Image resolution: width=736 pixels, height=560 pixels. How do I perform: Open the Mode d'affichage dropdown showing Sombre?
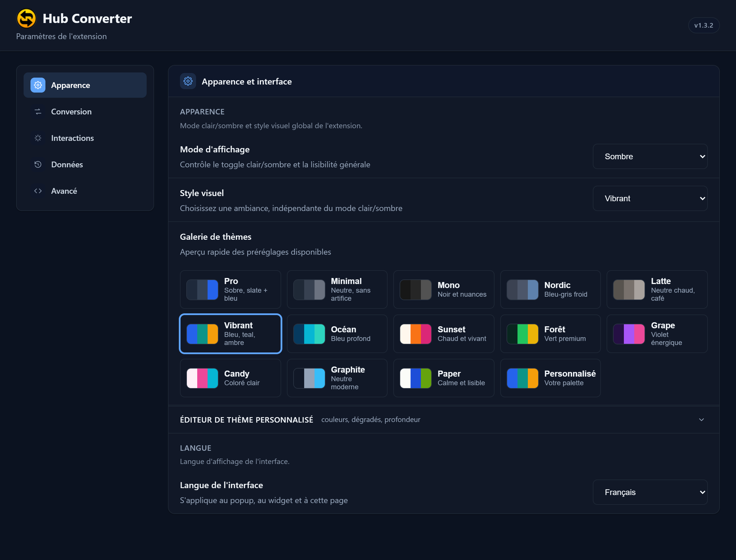[650, 157]
